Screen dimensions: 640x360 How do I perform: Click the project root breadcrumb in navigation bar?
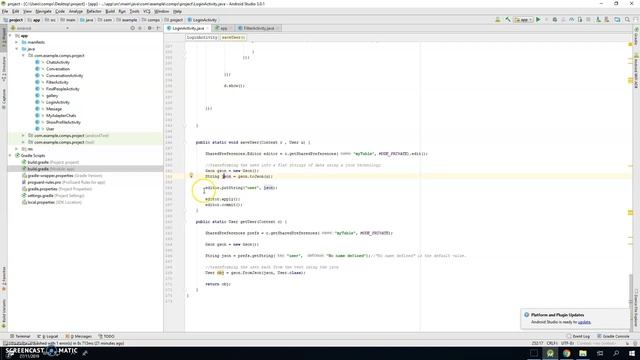(13, 20)
